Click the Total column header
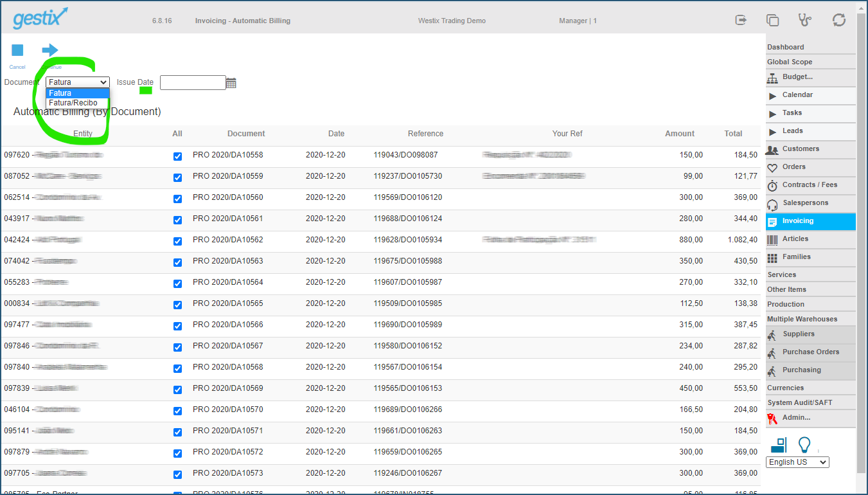Image resolution: width=868 pixels, height=495 pixels. coord(733,134)
